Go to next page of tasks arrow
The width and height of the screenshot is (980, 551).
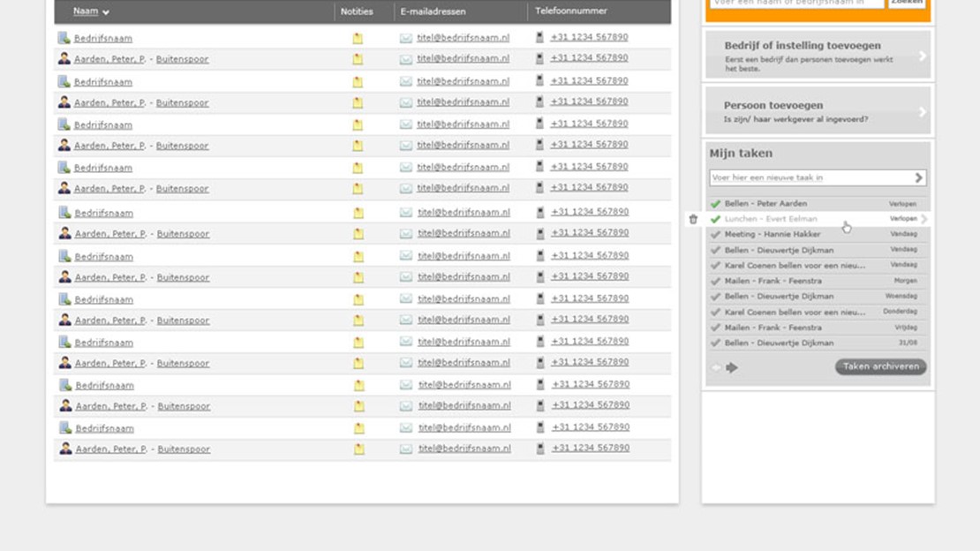(732, 367)
